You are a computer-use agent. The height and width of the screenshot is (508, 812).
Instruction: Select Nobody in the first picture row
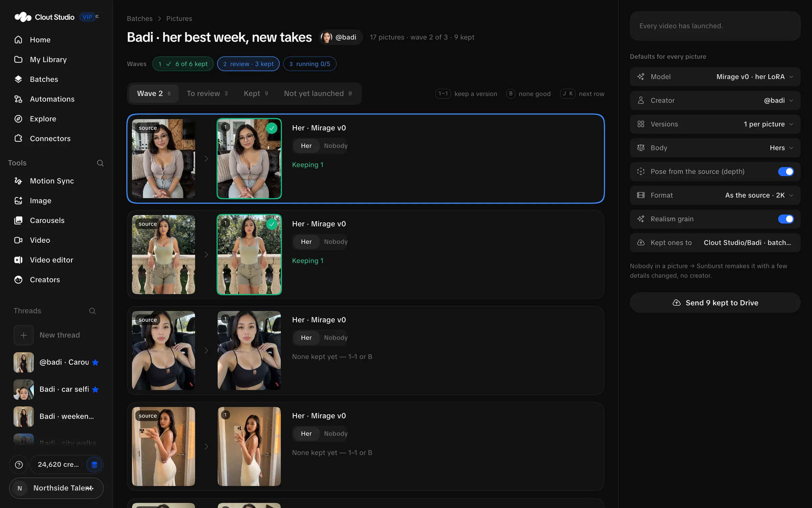pos(336,146)
